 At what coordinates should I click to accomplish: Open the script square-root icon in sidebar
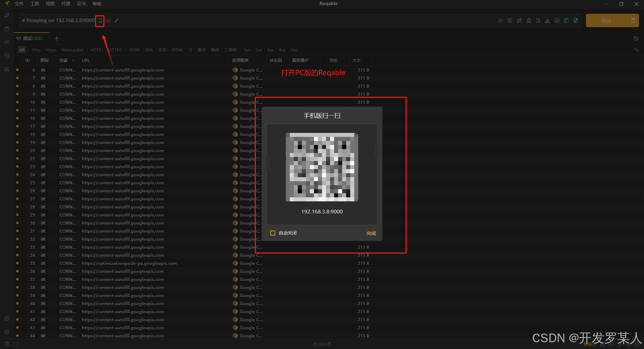(x=7, y=42)
